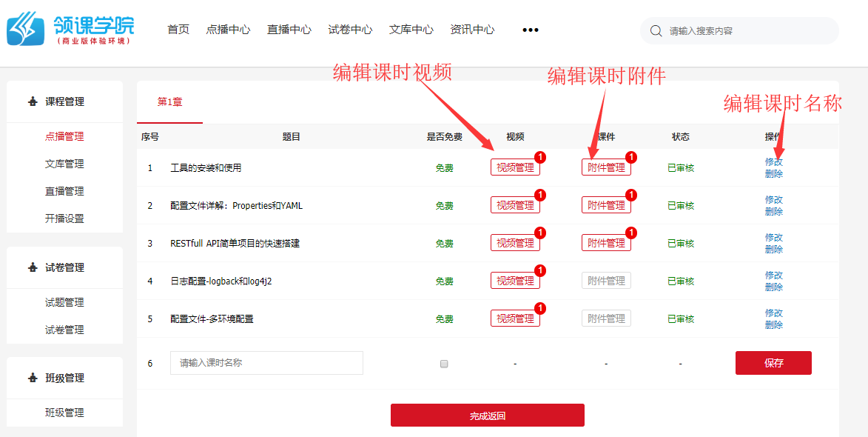The height and width of the screenshot is (437, 868).
Task: Click lesson title RESTfull API简单项目的快速搭建
Action: [x=235, y=243]
